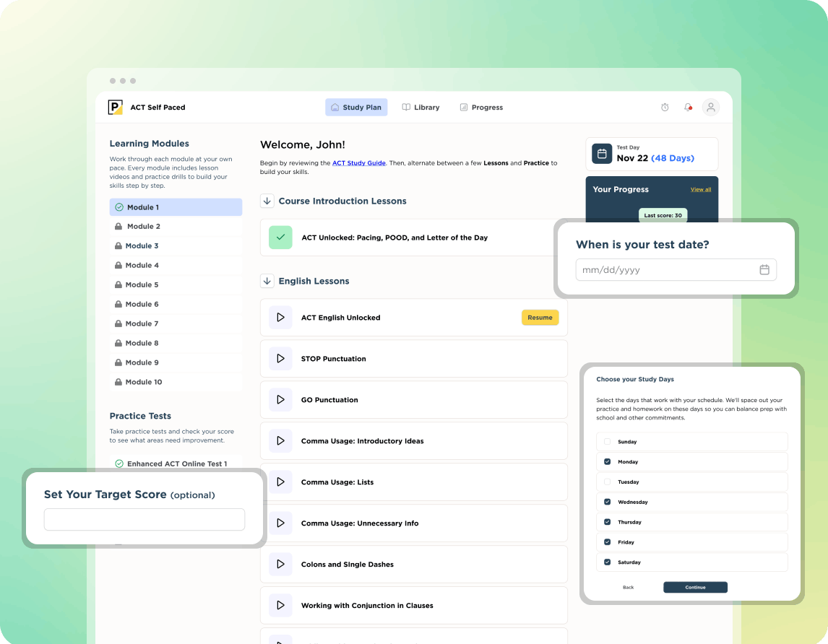Click the check icon on Enhanced ACT Online Test 1
The image size is (828, 644).
point(119,464)
